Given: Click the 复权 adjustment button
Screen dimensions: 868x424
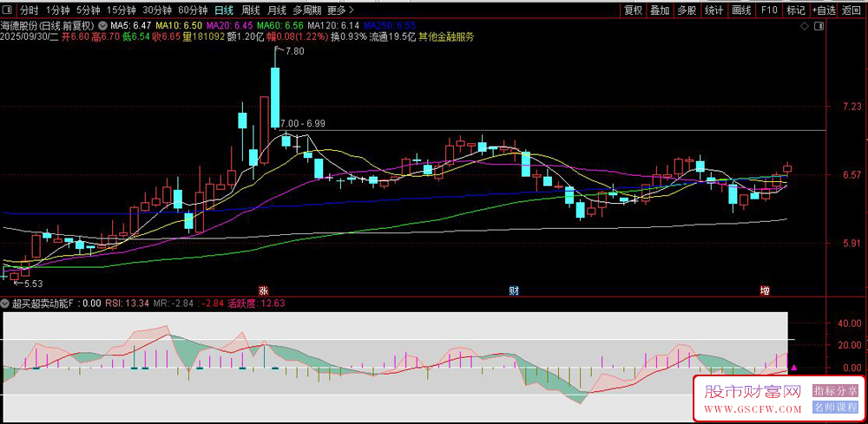Looking at the screenshot, I should pyautogui.click(x=633, y=10).
